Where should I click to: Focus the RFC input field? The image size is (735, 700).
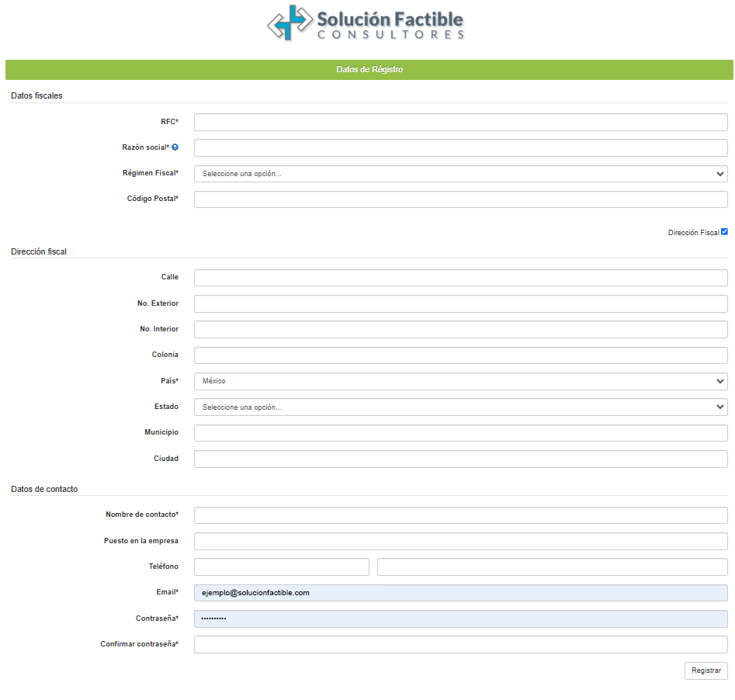coord(460,122)
